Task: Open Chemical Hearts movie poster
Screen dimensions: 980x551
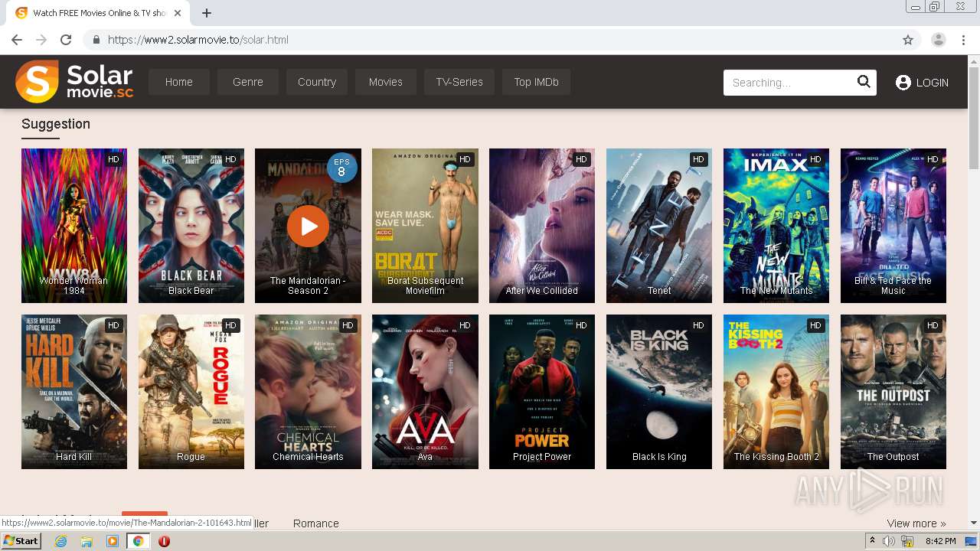Action: click(x=308, y=392)
